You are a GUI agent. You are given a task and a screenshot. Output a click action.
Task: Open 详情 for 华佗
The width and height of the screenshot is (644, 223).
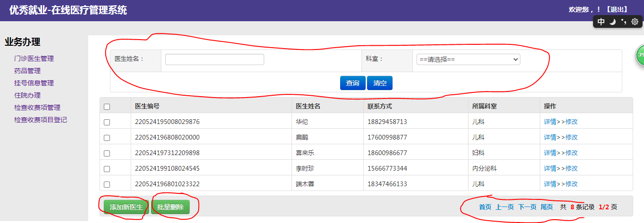click(x=550, y=122)
